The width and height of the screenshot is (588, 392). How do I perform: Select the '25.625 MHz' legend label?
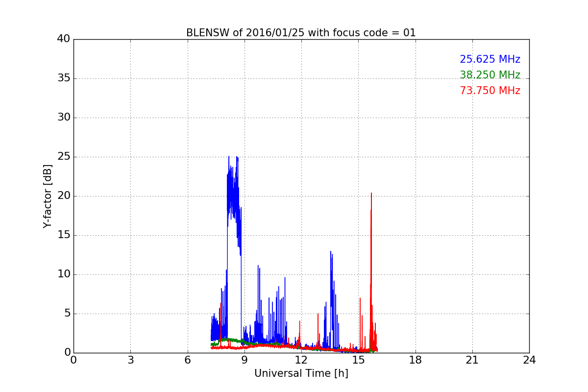pos(490,59)
